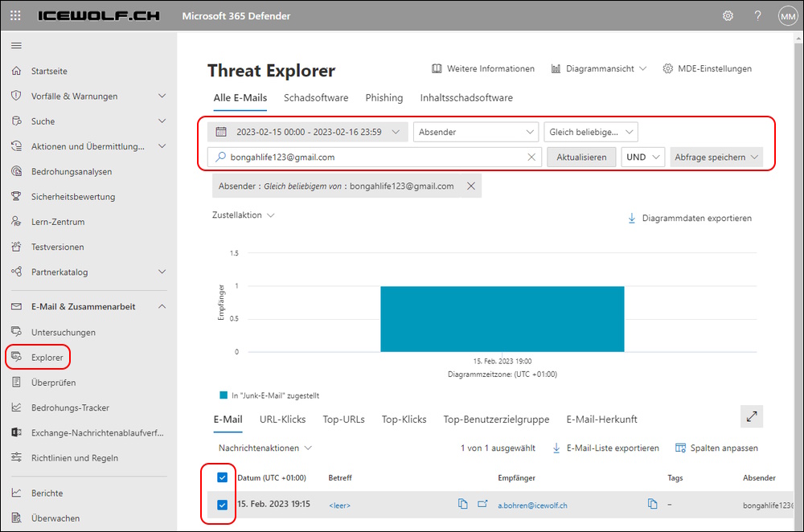Click the sender search input field
This screenshot has width=804, height=532.
click(375, 158)
